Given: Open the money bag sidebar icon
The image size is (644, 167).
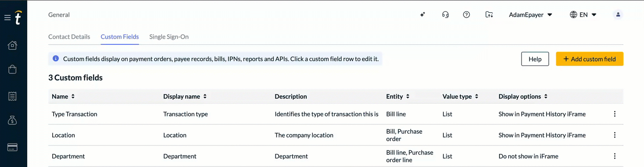Looking at the screenshot, I should (12, 120).
